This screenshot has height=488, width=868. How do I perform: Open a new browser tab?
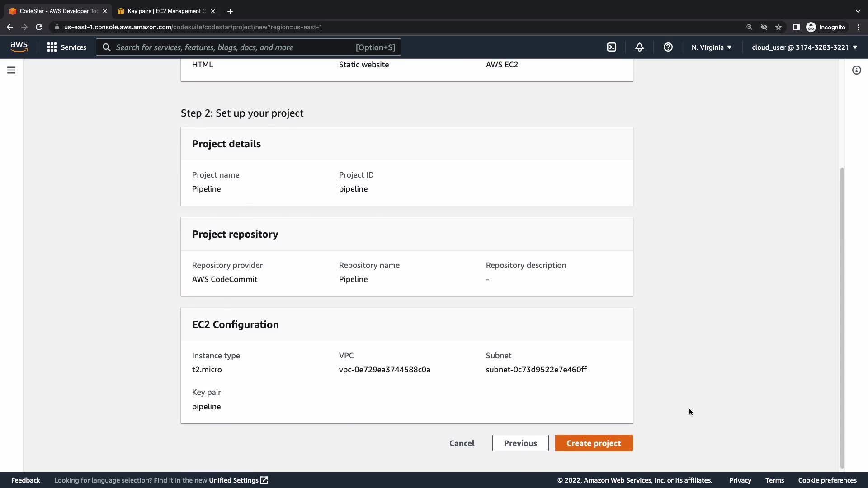point(230,11)
